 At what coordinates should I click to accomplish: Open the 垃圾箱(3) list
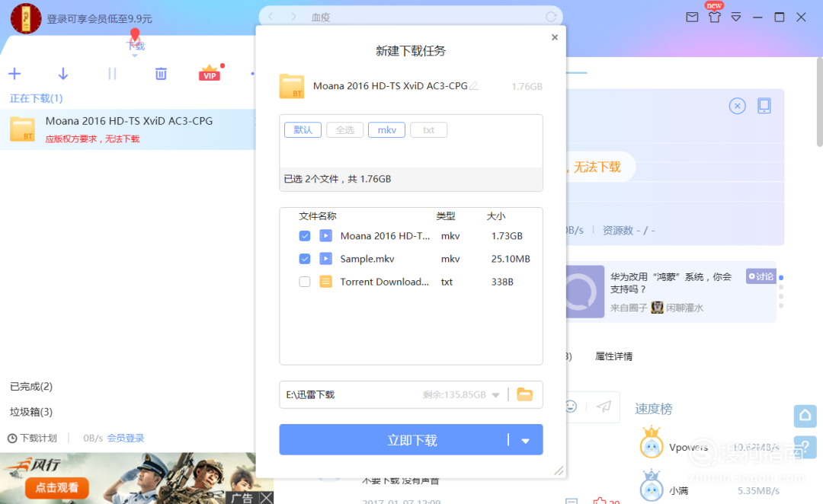[x=31, y=412]
